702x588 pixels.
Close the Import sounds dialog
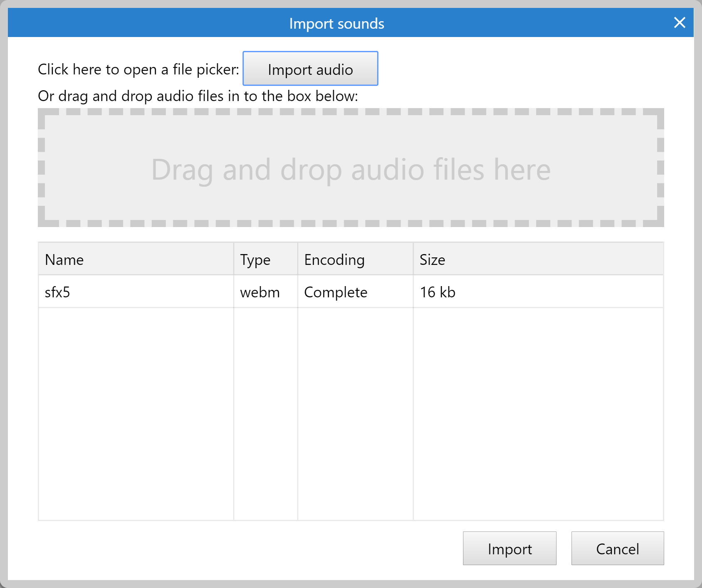[679, 23]
